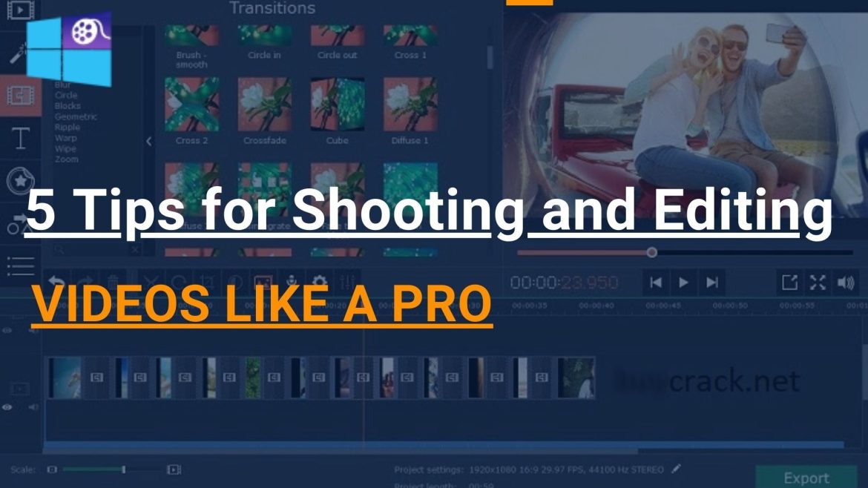The width and height of the screenshot is (868, 488).
Task: Mute the timeline track speaker toggle
Action: coord(35,406)
